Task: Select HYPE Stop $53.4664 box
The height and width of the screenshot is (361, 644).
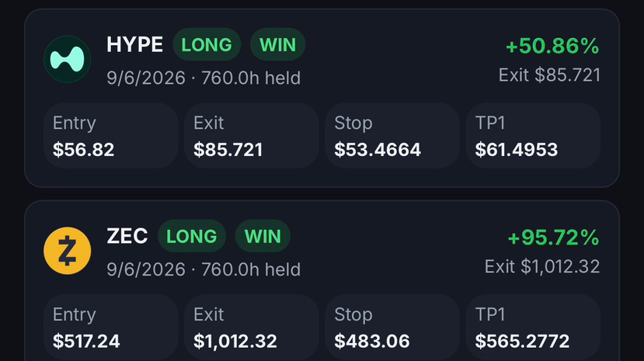Action: [x=392, y=135]
